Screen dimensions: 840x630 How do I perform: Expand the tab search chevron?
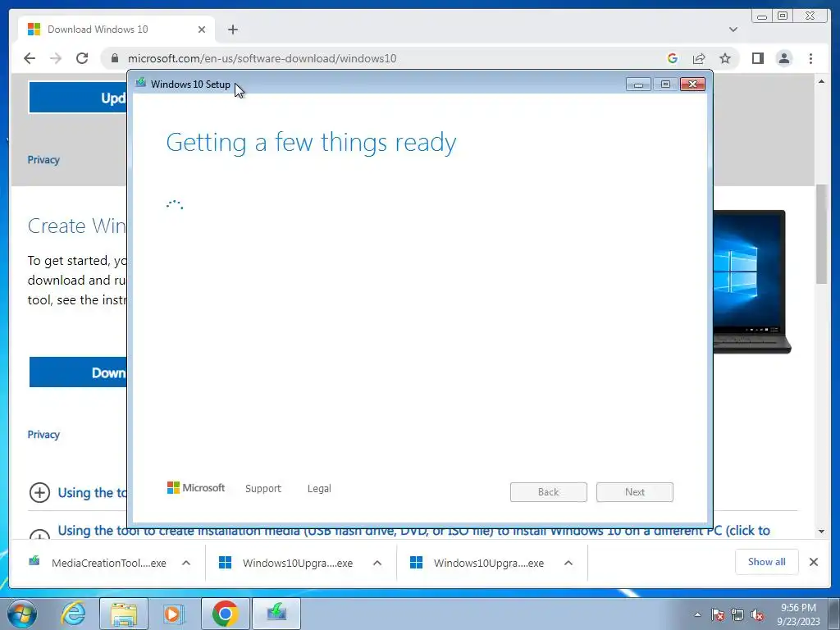click(733, 30)
